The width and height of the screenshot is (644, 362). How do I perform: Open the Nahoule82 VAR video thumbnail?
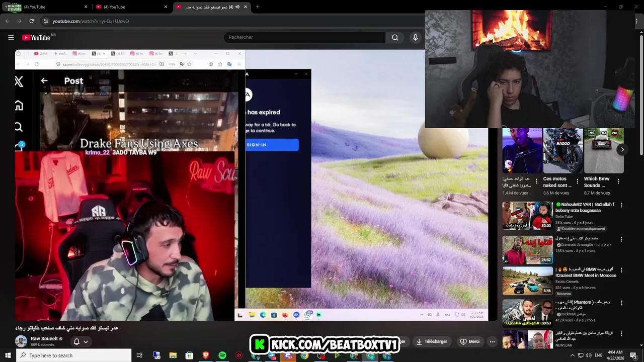point(527,216)
